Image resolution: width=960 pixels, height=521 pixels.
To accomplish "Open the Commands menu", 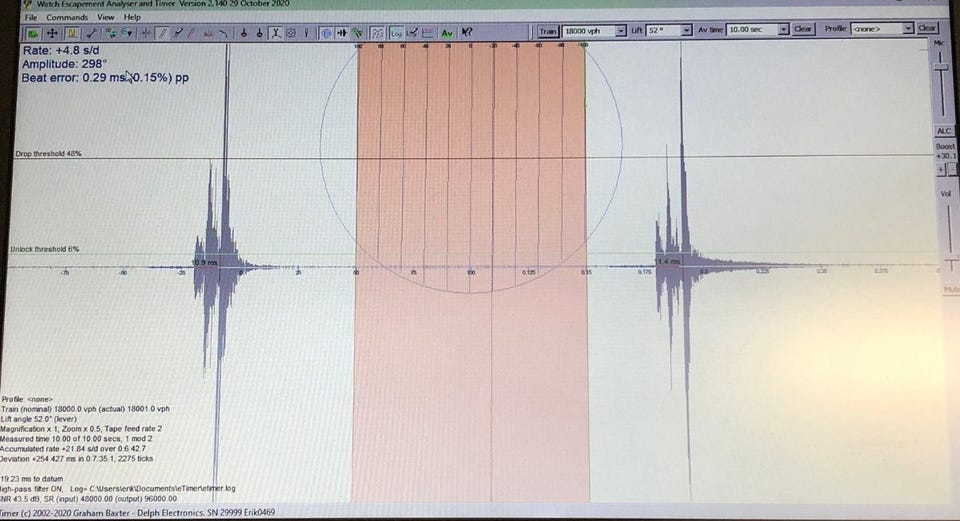I will point(67,18).
